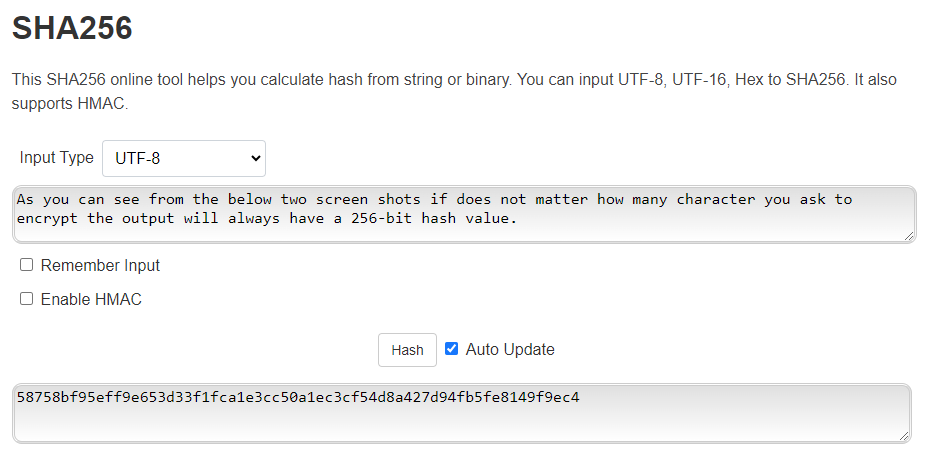The height and width of the screenshot is (461, 930).
Task: Click the resize handle of the hash output box
Action: (904, 436)
